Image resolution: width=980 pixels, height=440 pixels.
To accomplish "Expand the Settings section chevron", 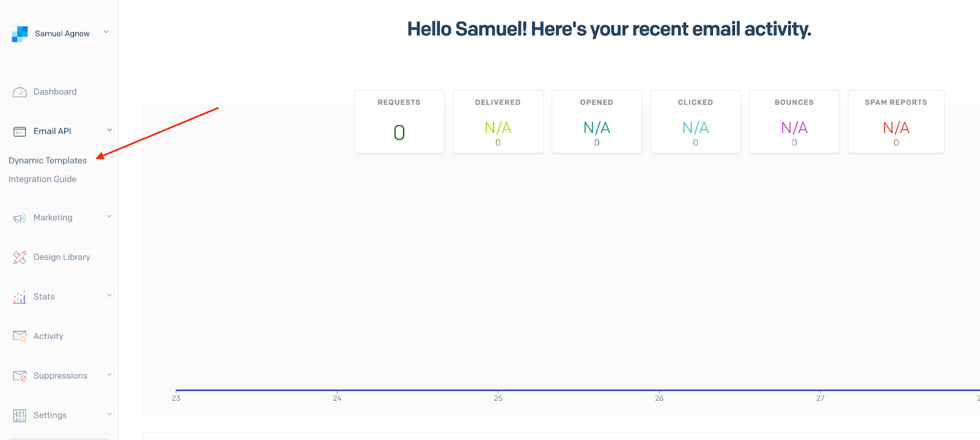I will [109, 414].
